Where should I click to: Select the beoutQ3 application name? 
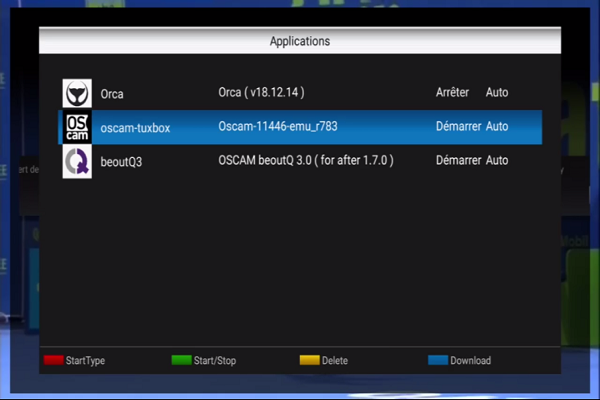[122, 161]
